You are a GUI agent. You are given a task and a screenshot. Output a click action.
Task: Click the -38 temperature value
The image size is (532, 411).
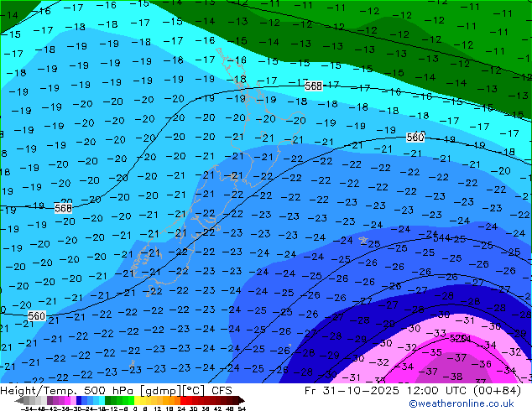(452, 377)
